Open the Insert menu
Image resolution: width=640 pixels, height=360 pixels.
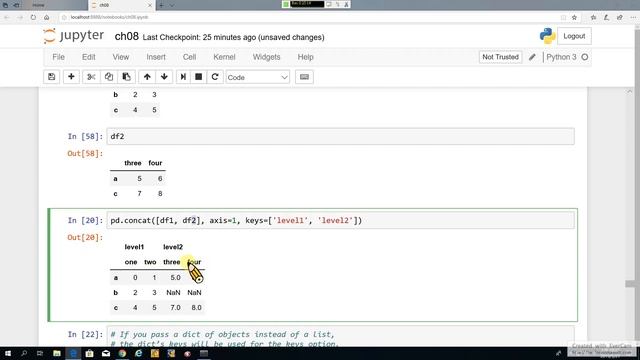[156, 57]
